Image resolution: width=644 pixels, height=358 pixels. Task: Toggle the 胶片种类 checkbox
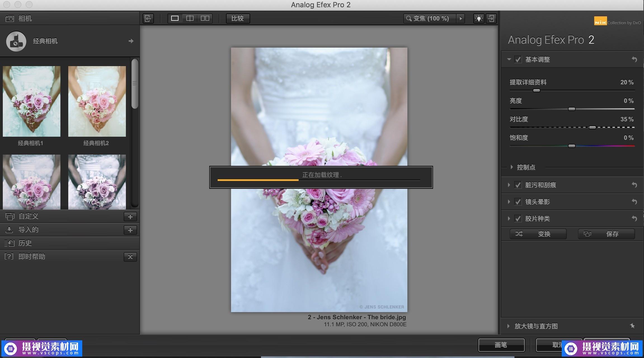coord(518,218)
